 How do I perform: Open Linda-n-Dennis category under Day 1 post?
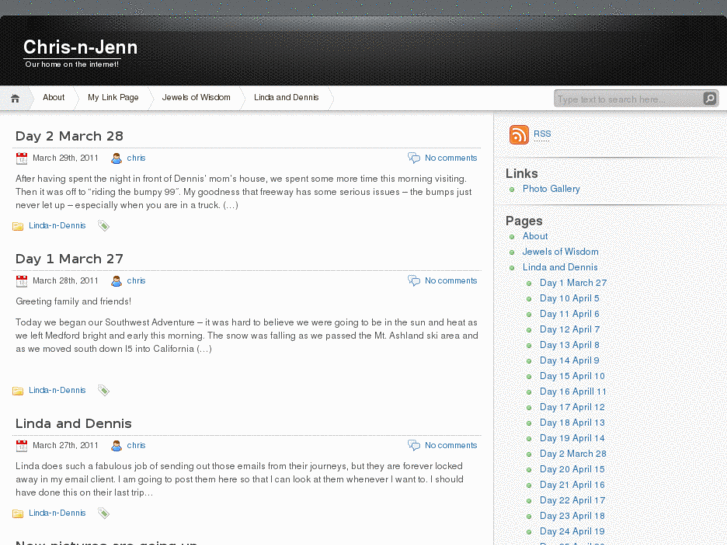[57, 391]
